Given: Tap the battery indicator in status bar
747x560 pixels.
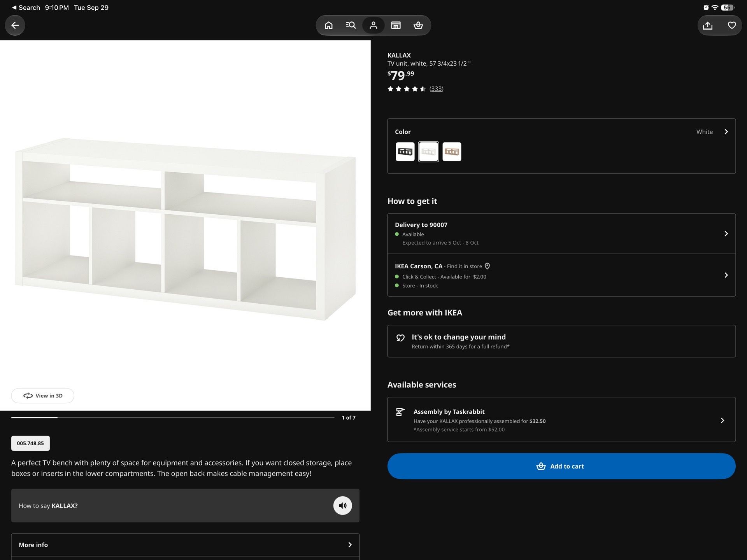Looking at the screenshot, I should click(728, 7).
